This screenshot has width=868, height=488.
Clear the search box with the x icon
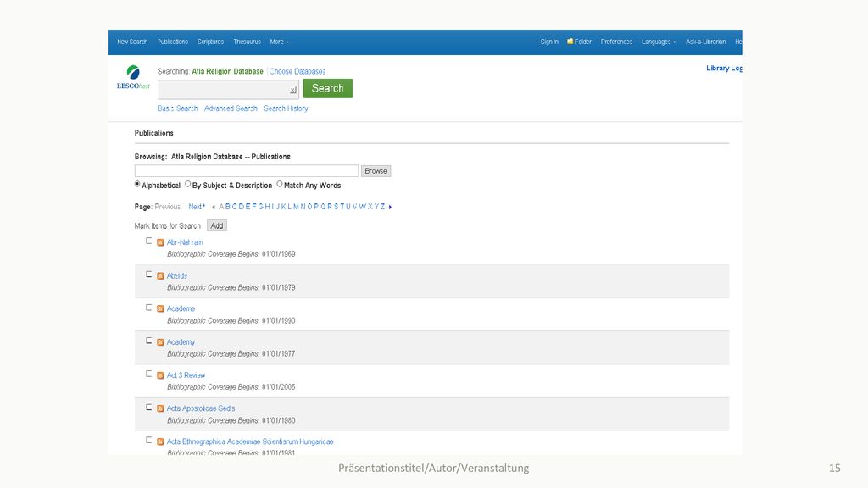pyautogui.click(x=292, y=90)
